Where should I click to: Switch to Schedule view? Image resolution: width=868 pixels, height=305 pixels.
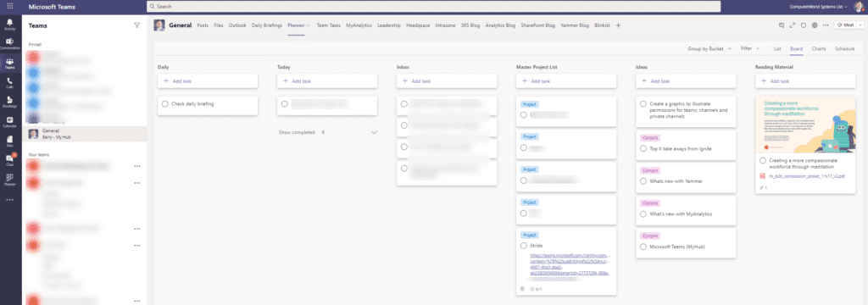844,48
